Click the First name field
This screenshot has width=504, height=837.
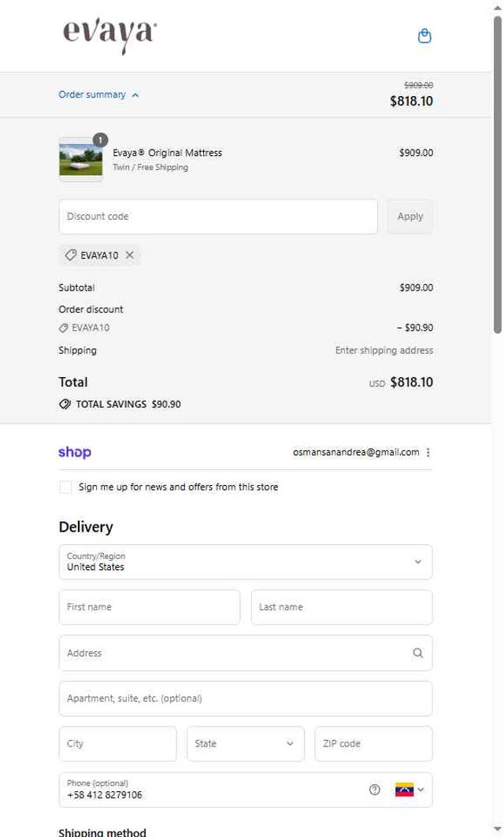150,607
